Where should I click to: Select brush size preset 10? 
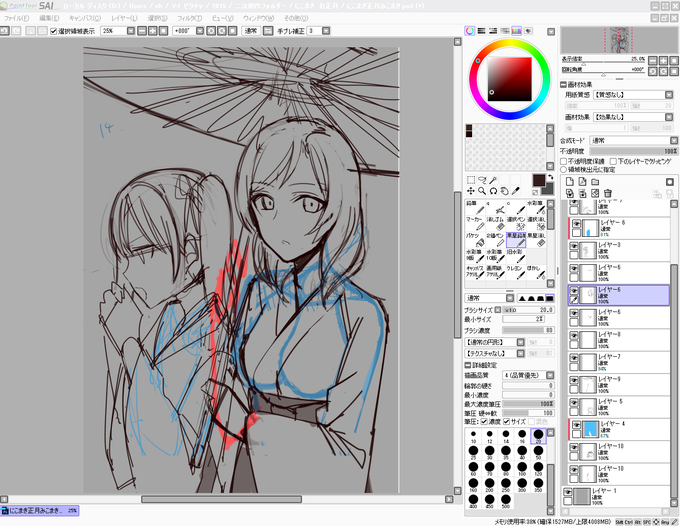(x=473, y=437)
